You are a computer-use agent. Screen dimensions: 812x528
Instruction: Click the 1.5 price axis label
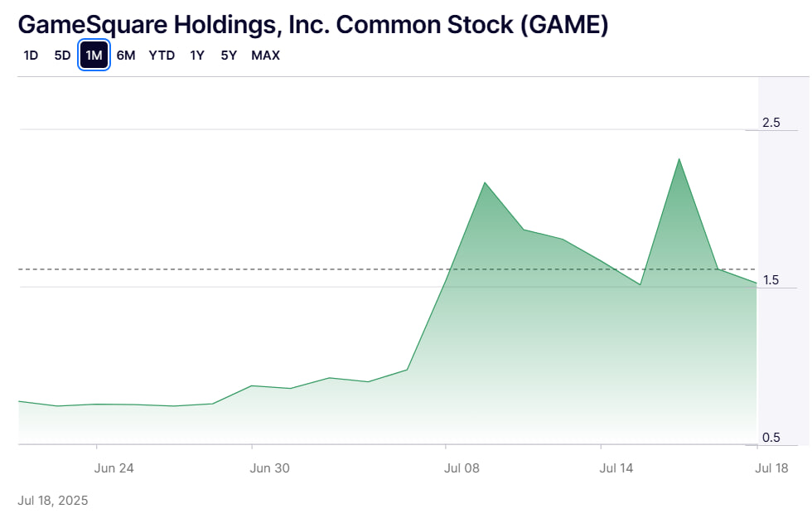(771, 280)
